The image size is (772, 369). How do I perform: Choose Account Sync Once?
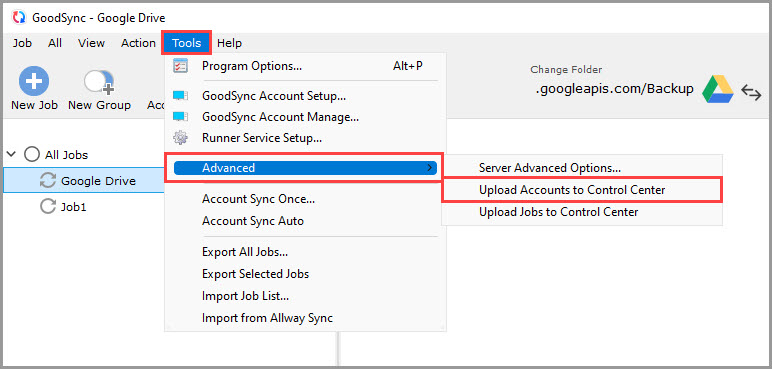(305, 200)
